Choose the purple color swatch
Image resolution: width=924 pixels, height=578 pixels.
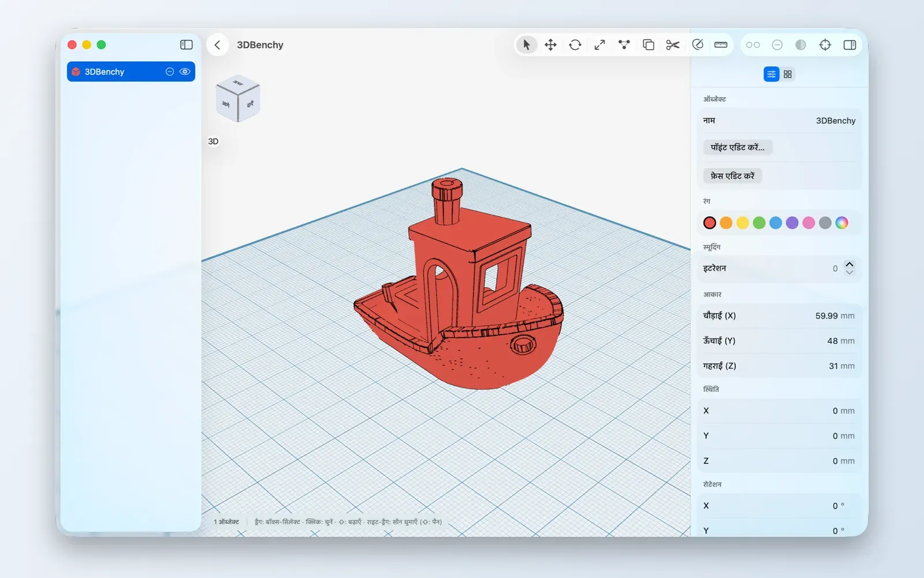[x=792, y=223]
